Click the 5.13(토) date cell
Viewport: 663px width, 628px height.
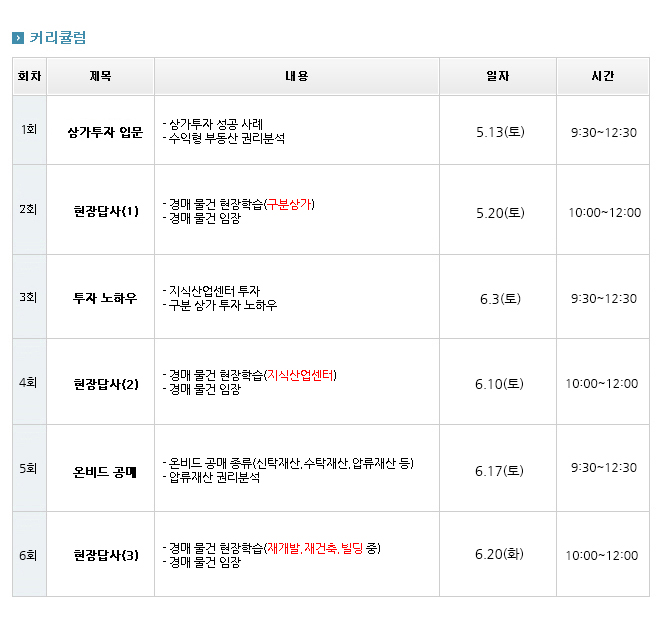click(x=499, y=131)
